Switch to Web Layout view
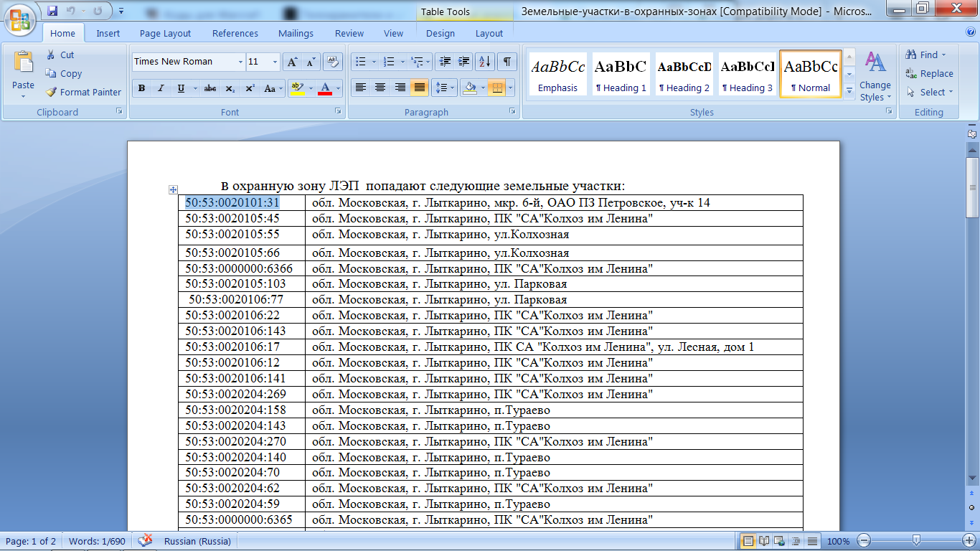This screenshot has height=551, width=980. (780, 541)
